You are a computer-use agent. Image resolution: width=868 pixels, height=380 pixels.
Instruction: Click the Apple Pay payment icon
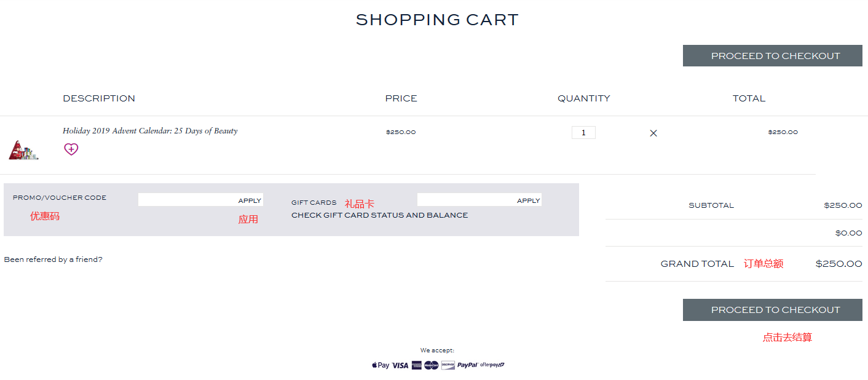click(381, 365)
